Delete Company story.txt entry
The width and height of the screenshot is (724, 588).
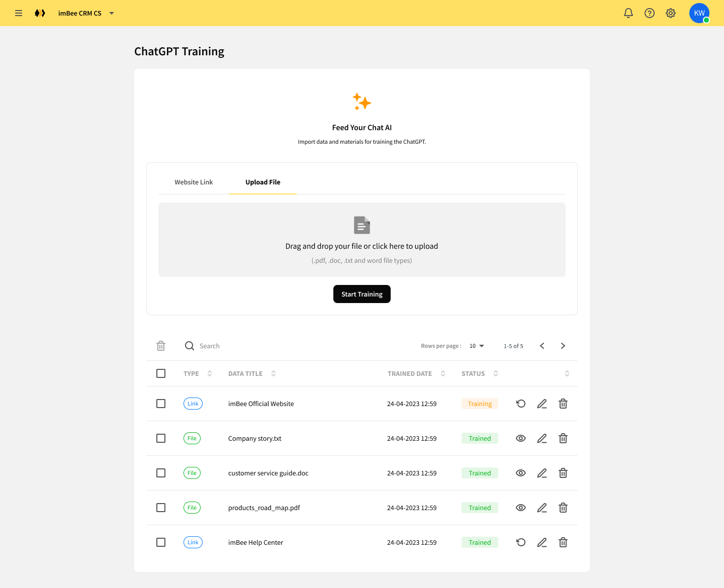click(x=563, y=438)
